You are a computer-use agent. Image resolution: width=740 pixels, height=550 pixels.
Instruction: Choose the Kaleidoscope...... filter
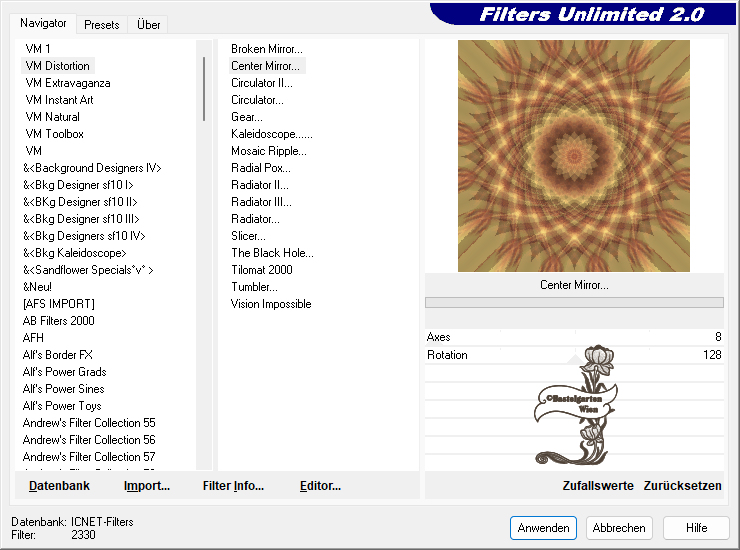point(272,134)
